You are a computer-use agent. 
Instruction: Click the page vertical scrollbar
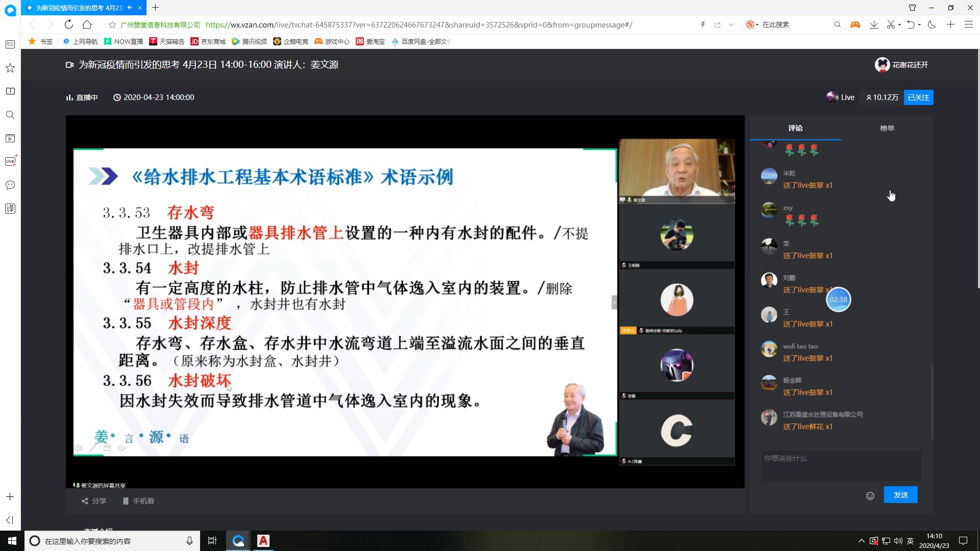[x=977, y=168]
